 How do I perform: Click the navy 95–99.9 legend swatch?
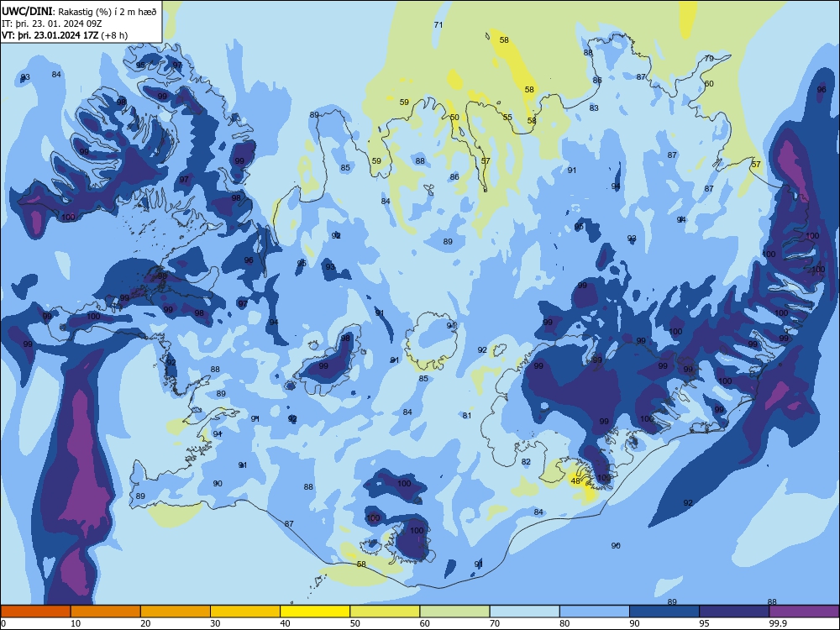734,612
